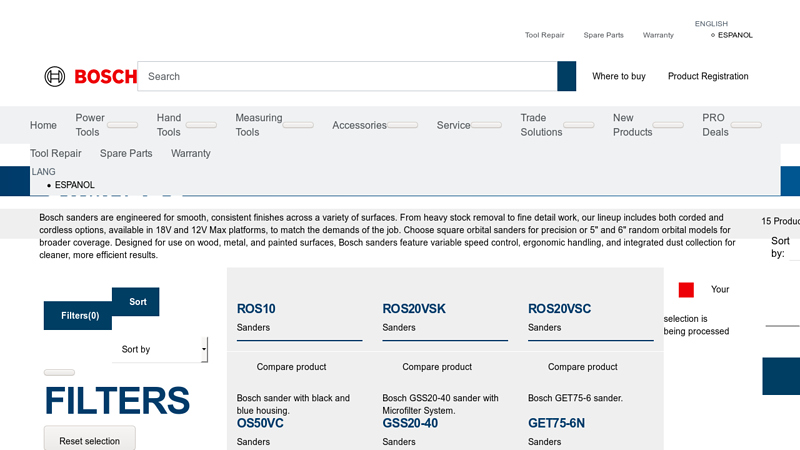Viewport: 800px width, 450px height.
Task: Expand the Hand Tools submenu
Action: 201,126
